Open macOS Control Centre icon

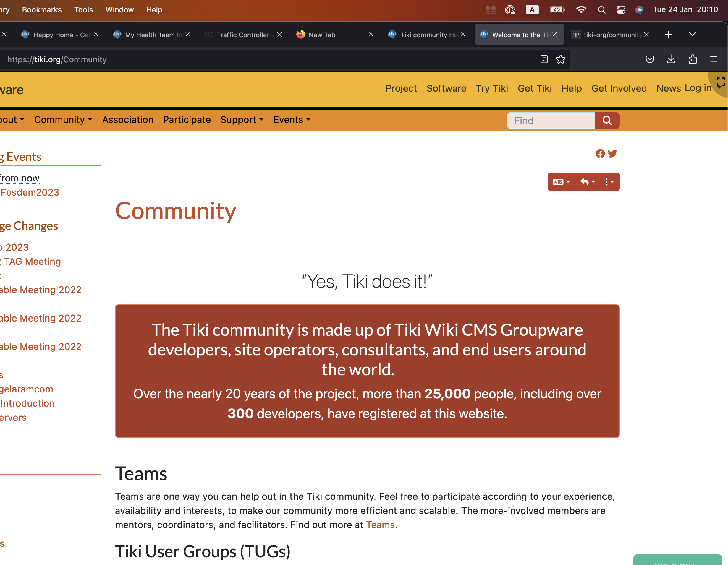[621, 10]
